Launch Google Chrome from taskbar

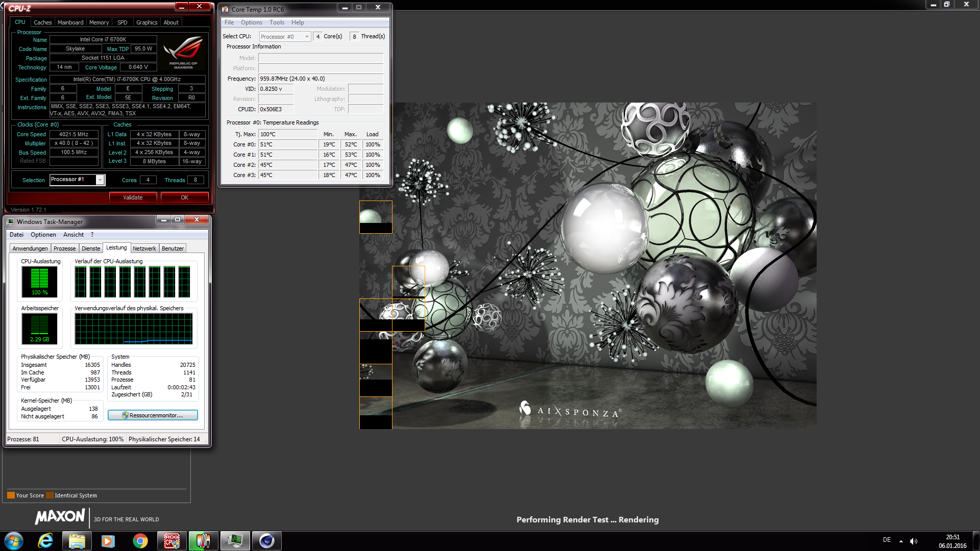[x=140, y=541]
